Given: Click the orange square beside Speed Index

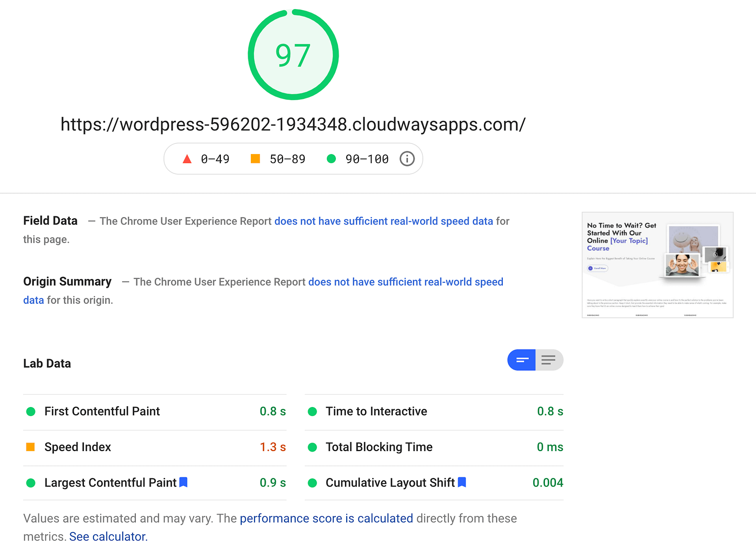Looking at the screenshot, I should [31, 447].
